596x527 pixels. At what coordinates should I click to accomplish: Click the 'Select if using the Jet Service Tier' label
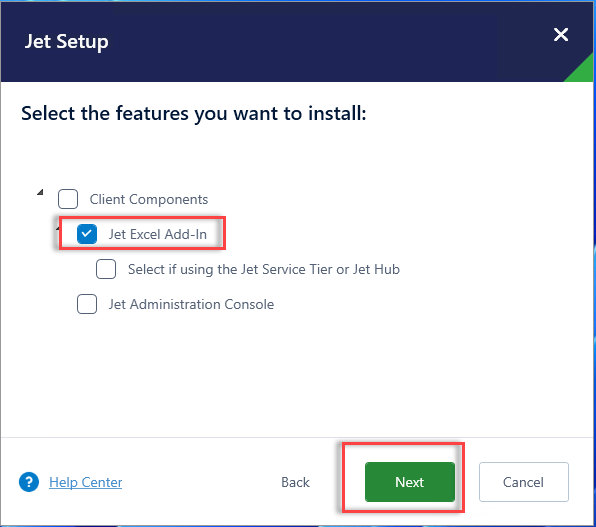tap(264, 269)
